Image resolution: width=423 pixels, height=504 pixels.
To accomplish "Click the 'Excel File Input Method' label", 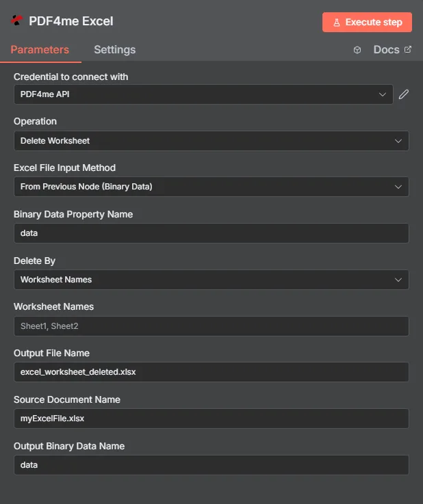I will click(64, 168).
